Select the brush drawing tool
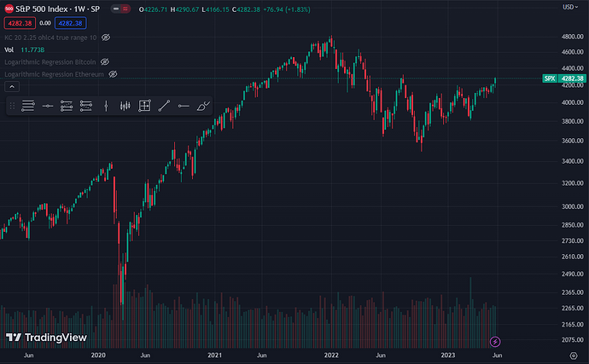The image size is (589, 364). point(203,107)
